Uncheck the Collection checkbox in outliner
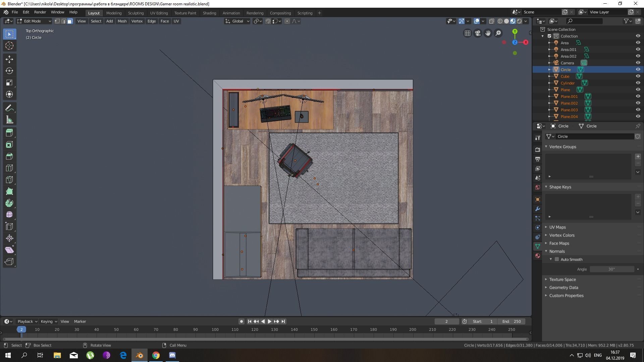This screenshot has height=362, width=644. (x=549, y=36)
